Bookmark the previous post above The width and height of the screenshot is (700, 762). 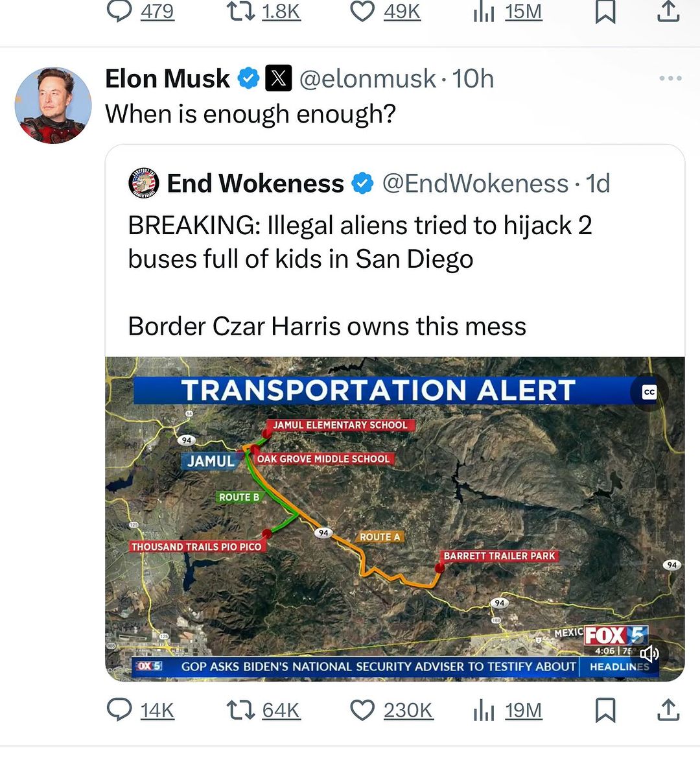pos(605,12)
